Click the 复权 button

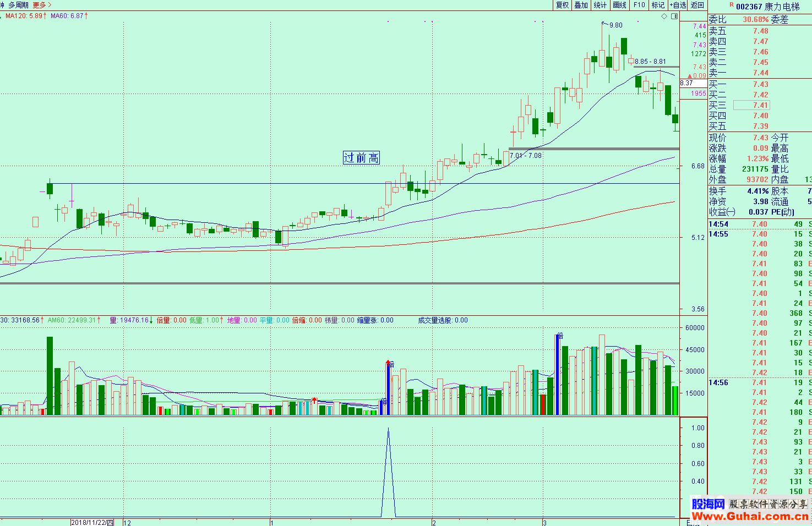(562, 5)
